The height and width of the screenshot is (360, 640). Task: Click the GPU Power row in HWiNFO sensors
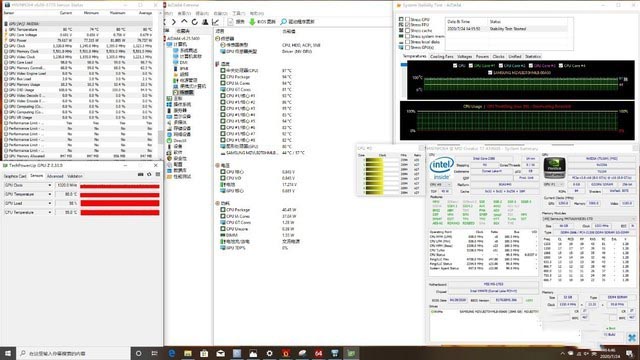pyautogui.click(x=79, y=40)
